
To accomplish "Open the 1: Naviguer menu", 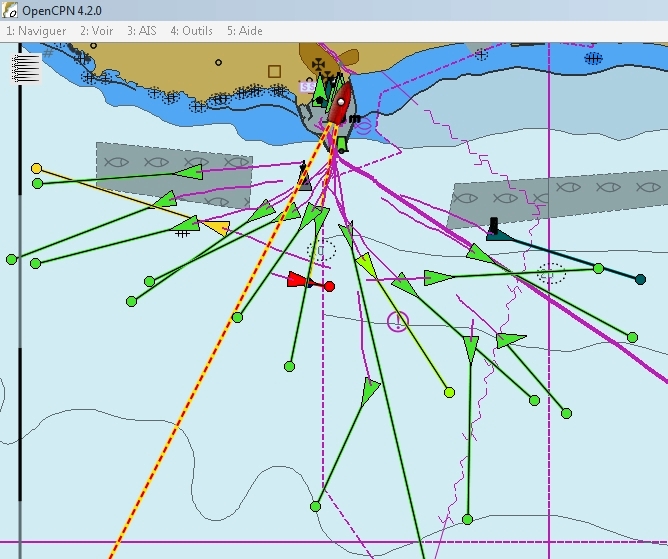I will coord(36,31).
